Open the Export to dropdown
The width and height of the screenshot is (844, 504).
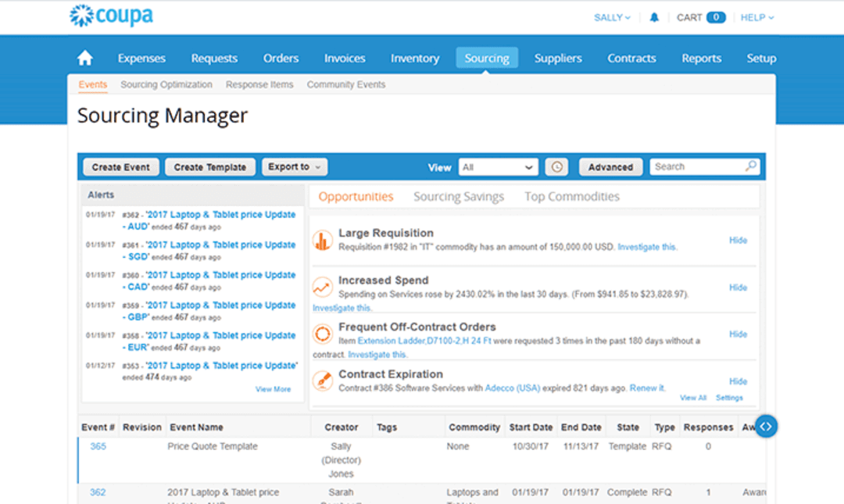(294, 166)
